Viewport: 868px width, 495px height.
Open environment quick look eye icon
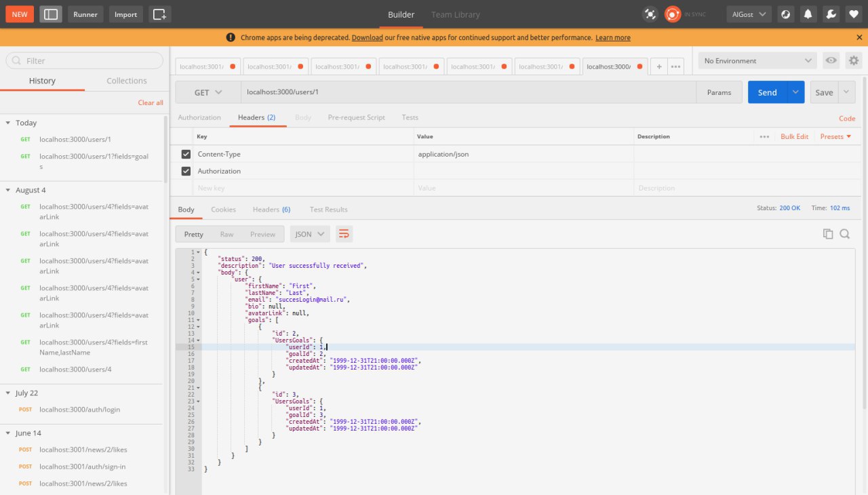(831, 60)
